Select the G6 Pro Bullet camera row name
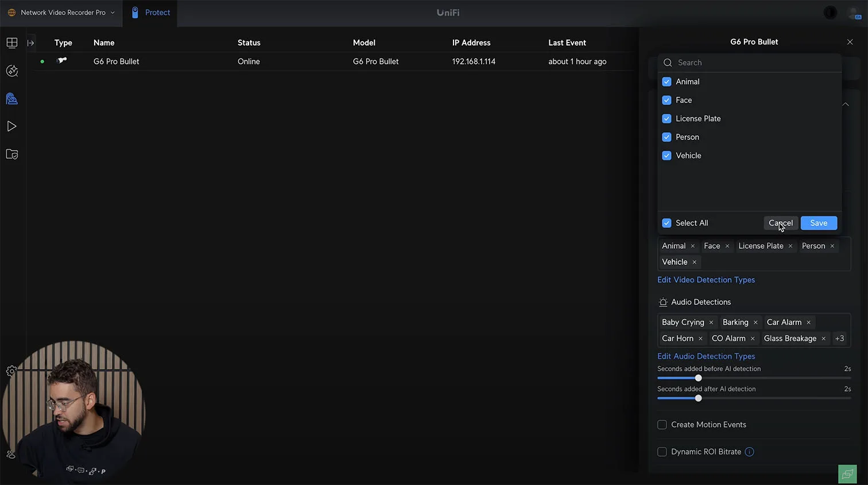The width and height of the screenshot is (868, 485). (117, 61)
